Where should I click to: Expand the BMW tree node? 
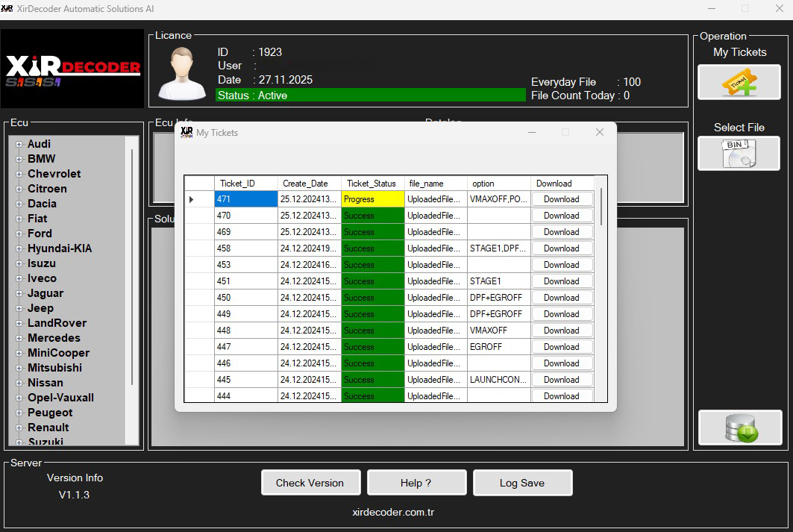(18, 159)
